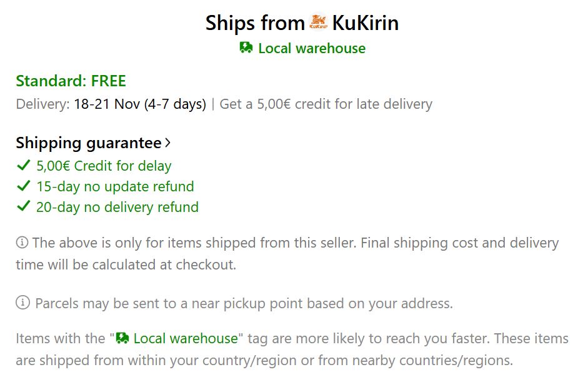
Task: Click the checkmark beside 15-day no update refund
Action: tap(22, 186)
